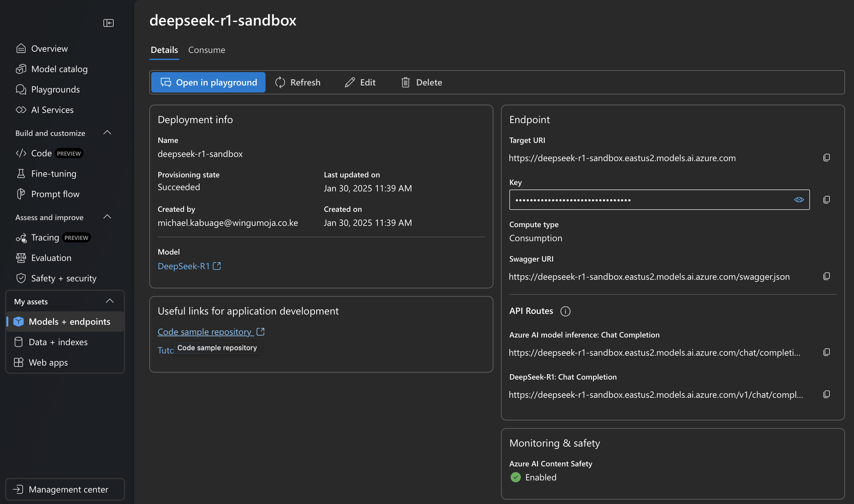
Task: Click the creator email michael.kabuage@wingumoja.co.ke
Action: tap(228, 223)
